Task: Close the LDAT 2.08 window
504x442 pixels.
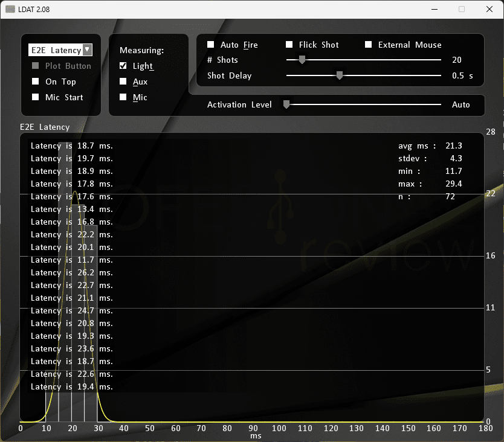Action: tap(489, 9)
